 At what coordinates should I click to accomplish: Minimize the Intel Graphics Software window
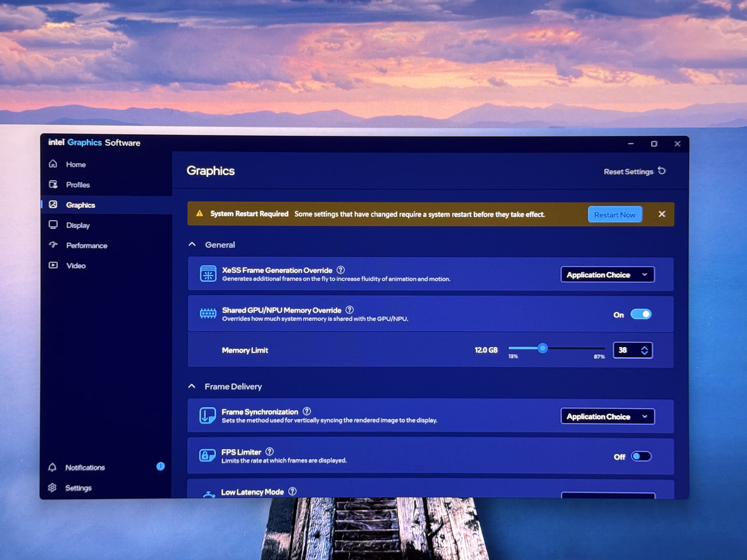631,143
